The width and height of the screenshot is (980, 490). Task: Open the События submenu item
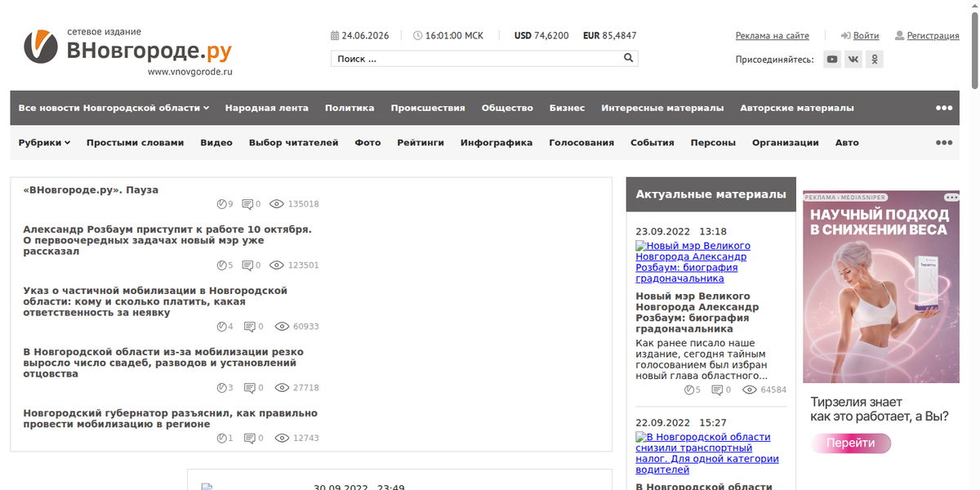[x=653, y=142]
